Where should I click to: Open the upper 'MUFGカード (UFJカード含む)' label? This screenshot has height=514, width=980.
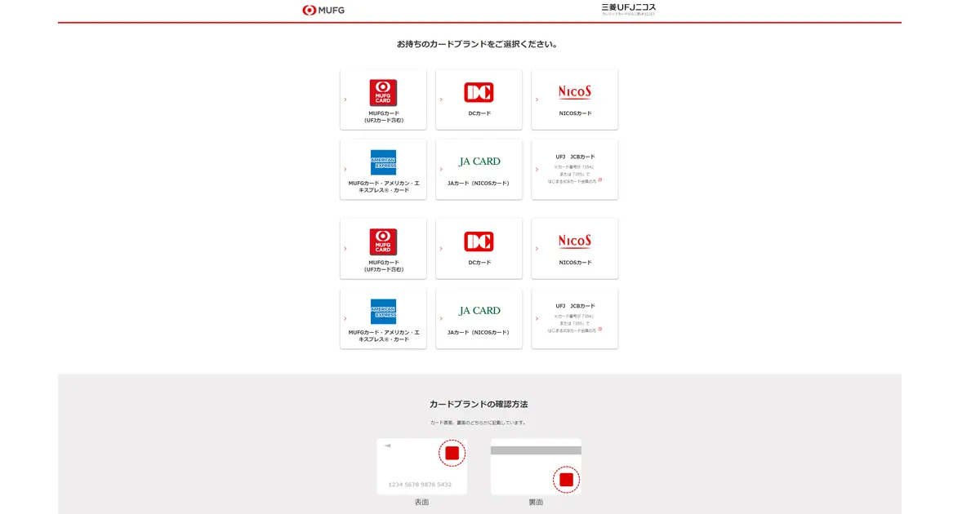[x=384, y=117]
